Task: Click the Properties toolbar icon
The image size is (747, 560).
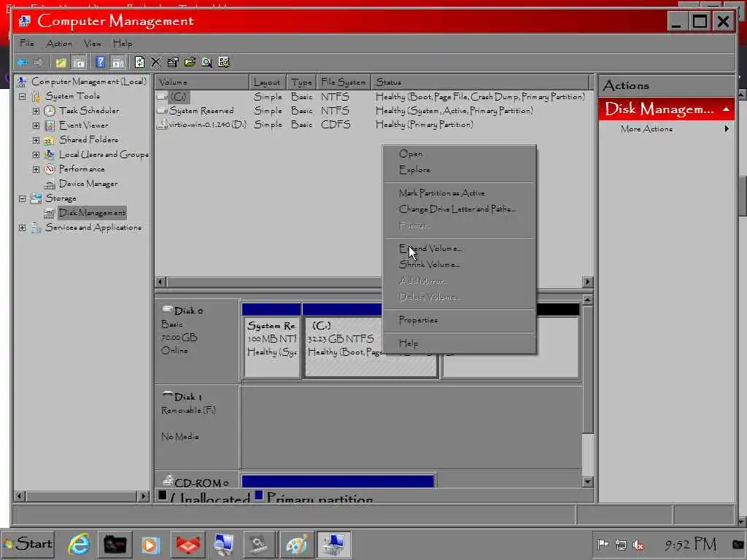Action: [x=172, y=63]
